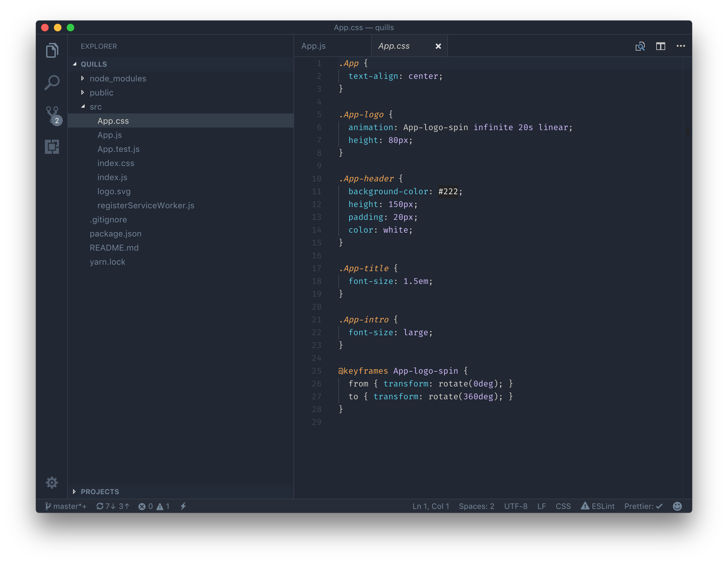728x564 pixels.
Task: Click the Manage gear icon
Action: 52,482
